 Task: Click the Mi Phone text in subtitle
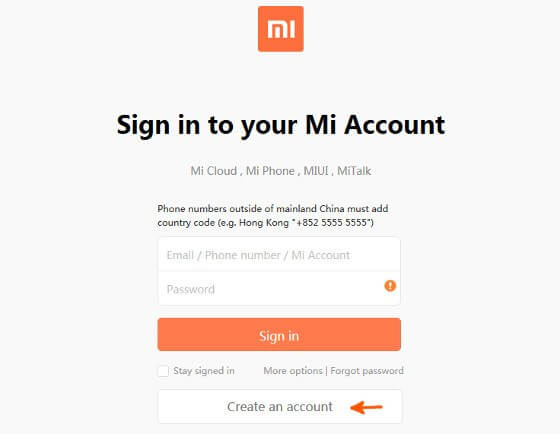click(x=270, y=171)
